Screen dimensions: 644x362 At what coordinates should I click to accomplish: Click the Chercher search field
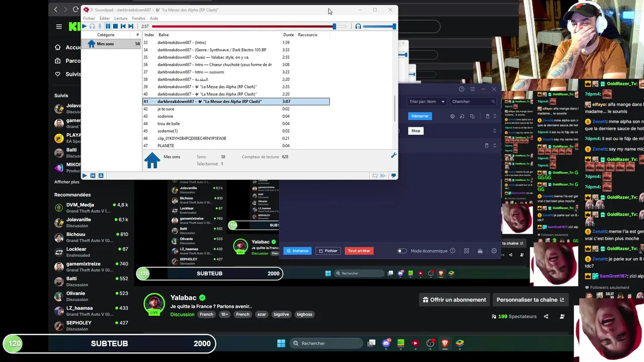click(x=473, y=102)
